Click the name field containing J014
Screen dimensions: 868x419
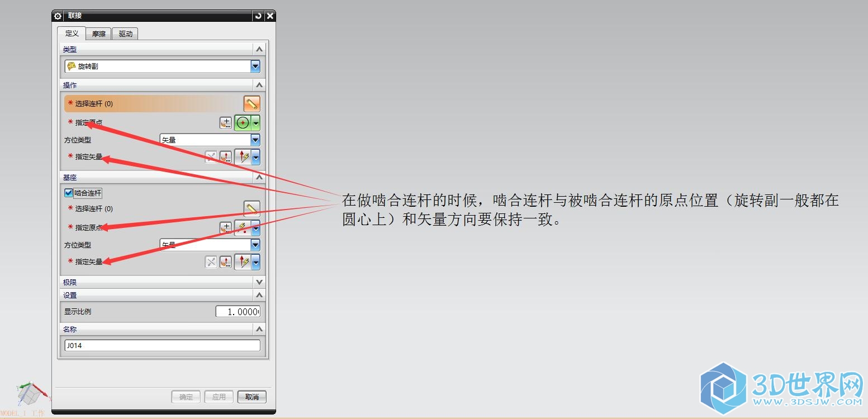point(163,346)
